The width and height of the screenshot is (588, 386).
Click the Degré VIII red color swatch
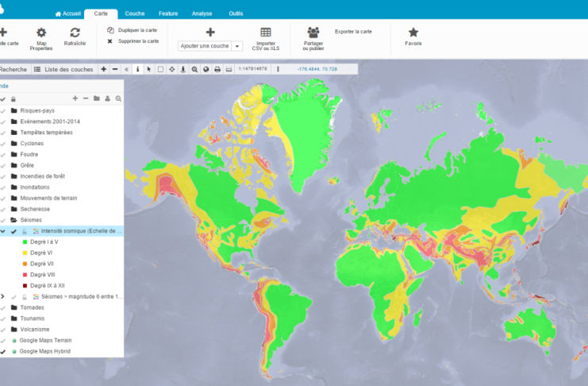pyautogui.click(x=25, y=275)
